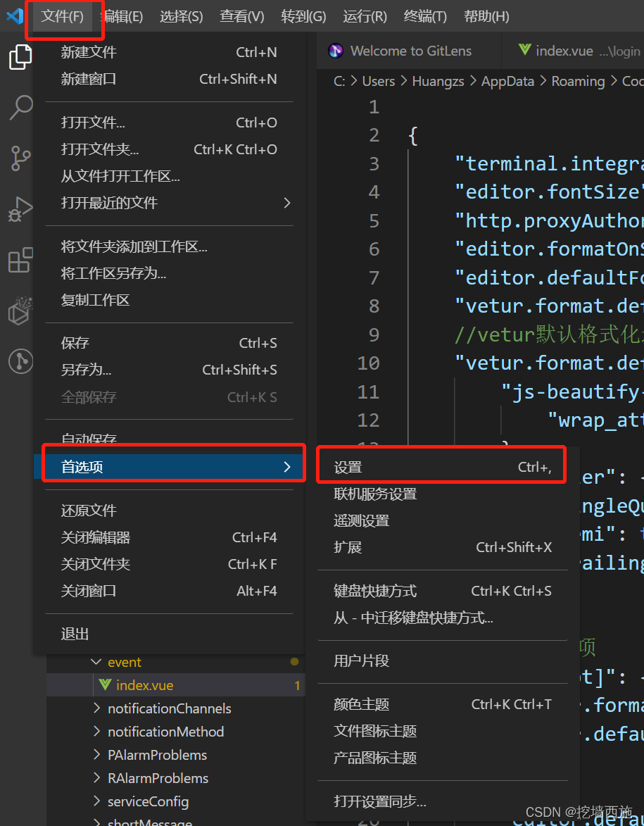The width and height of the screenshot is (644, 826).
Task: Open the Search magnifier icon
Action: click(21, 107)
